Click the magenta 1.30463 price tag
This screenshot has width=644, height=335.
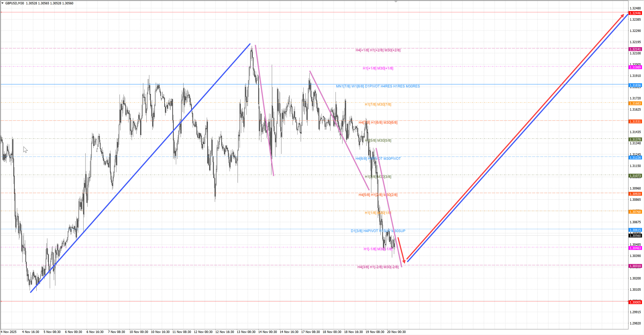click(635, 248)
